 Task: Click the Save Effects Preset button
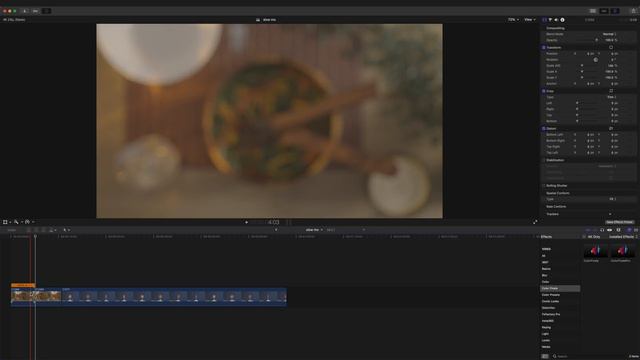point(620,222)
